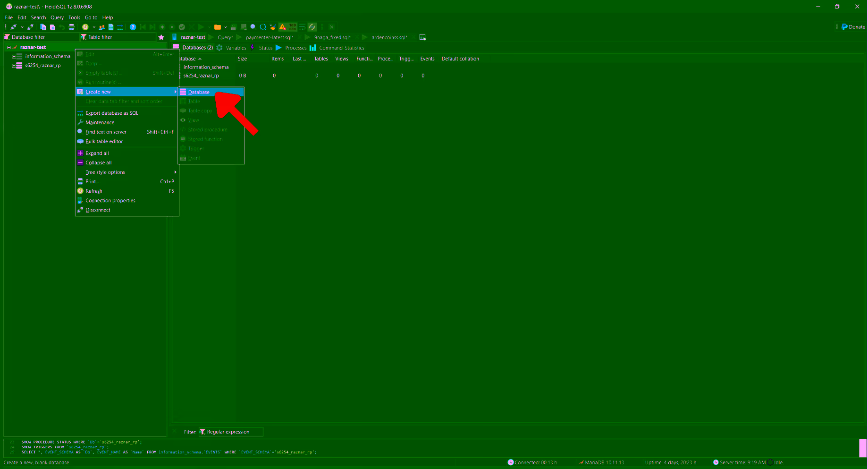Open the Command Statistics tab
868x469 pixels.
click(337, 48)
